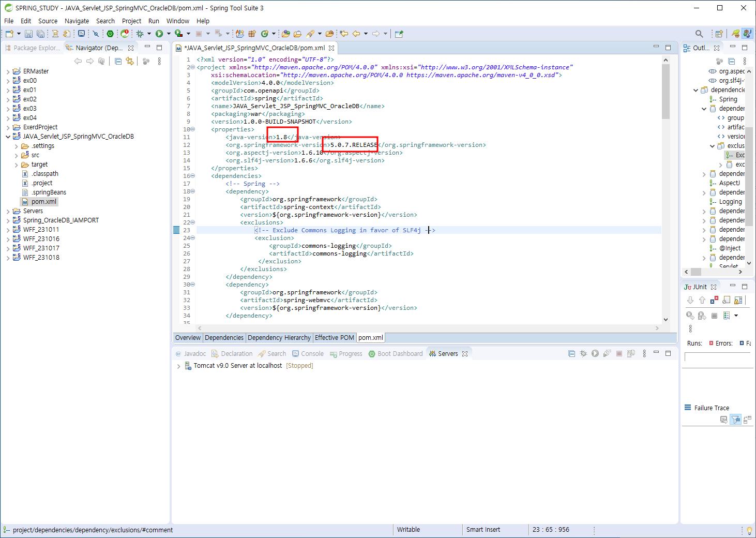Image resolution: width=756 pixels, height=538 pixels.
Task: Collapse JAVA_Servlet_JSP_SpringMVC_OracleDB project
Action: tap(8, 137)
